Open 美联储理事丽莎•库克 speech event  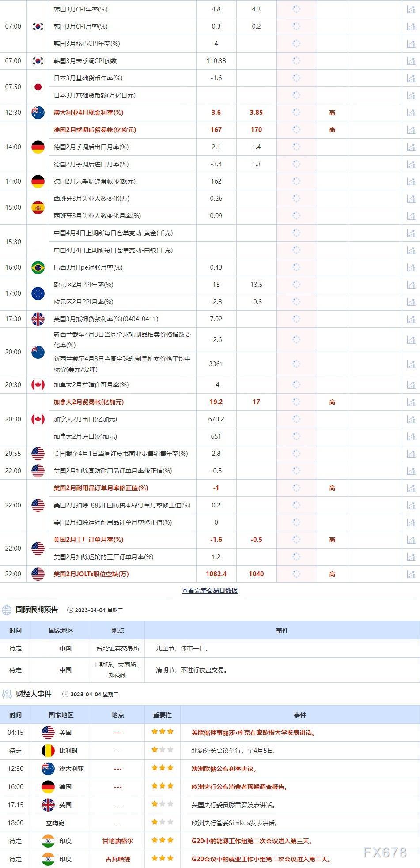254,733
